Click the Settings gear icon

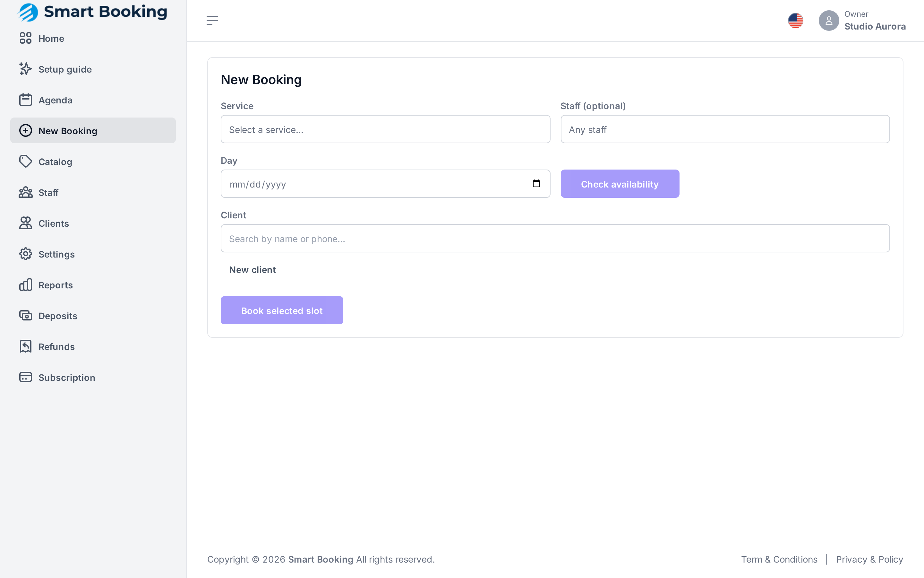pyautogui.click(x=26, y=254)
